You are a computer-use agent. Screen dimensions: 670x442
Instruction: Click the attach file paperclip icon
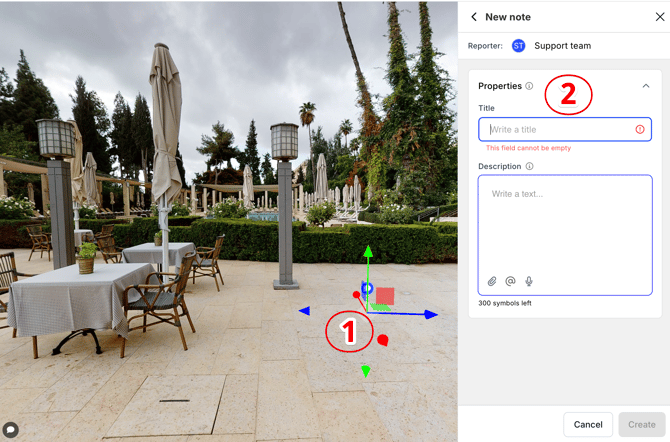492,282
